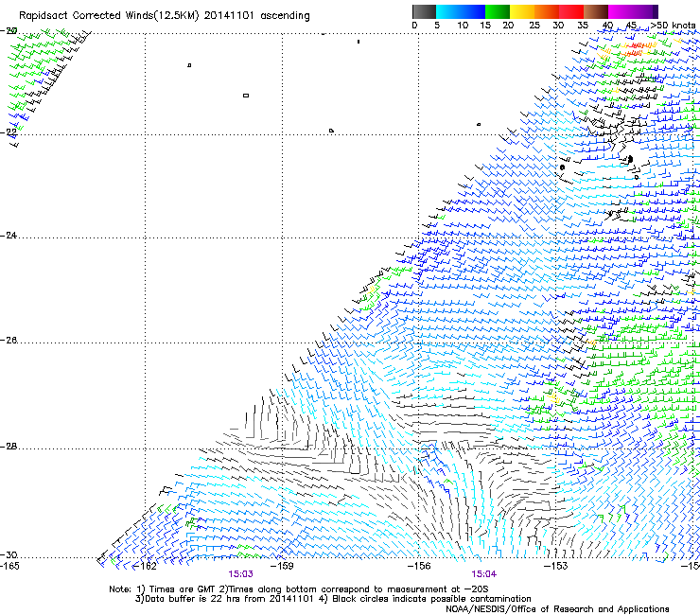This screenshot has height=615, width=700.
Task: Click the gray 0-5 knots legend swatch
Action: pyautogui.click(x=424, y=11)
